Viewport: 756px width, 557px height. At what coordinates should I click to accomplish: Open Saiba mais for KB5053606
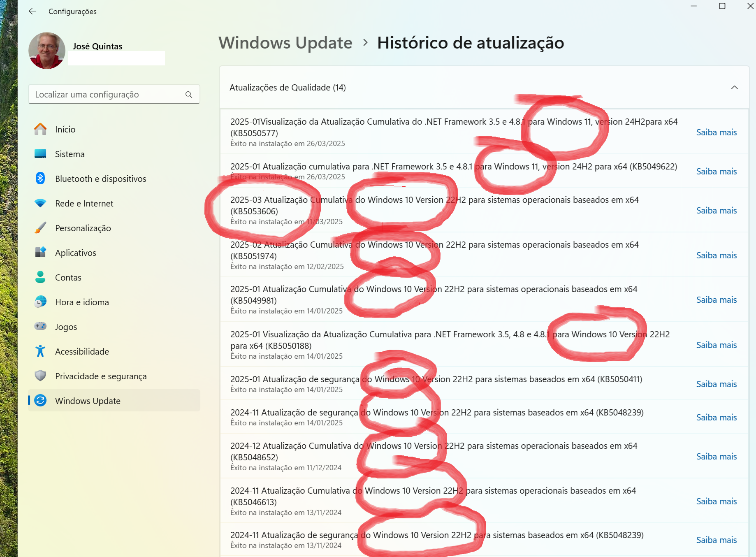pyautogui.click(x=716, y=211)
